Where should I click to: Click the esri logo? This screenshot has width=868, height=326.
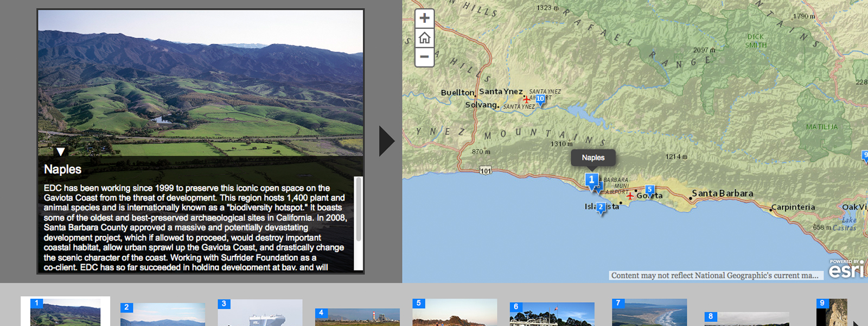846,269
